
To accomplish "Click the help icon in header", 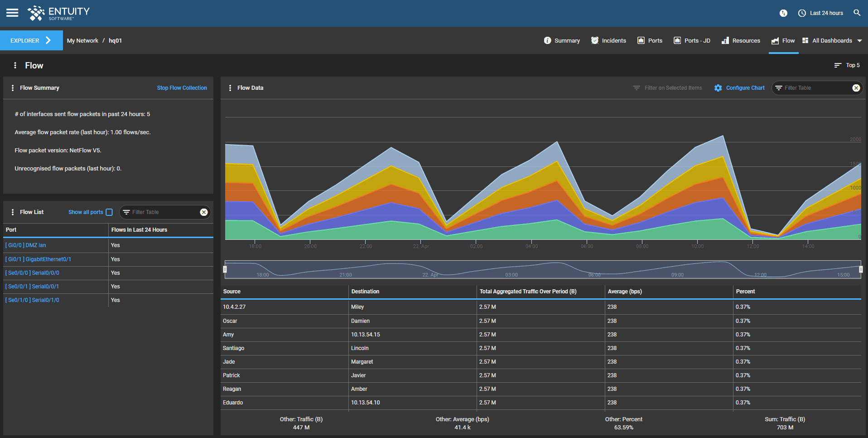I will [x=783, y=13].
